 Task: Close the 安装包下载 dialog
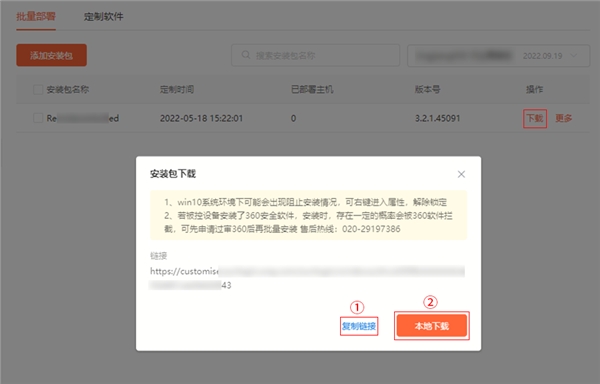point(461,174)
